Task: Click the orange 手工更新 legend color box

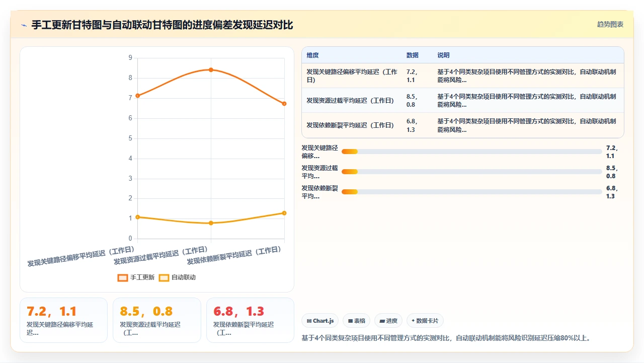Action: click(123, 277)
